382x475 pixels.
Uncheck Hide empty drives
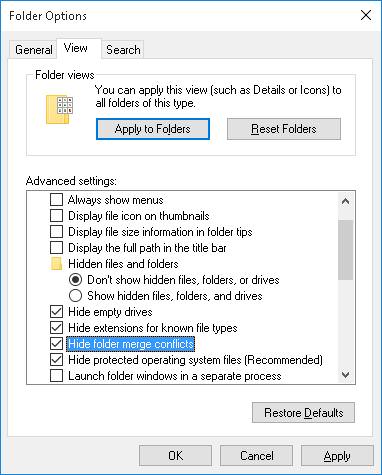tap(56, 312)
